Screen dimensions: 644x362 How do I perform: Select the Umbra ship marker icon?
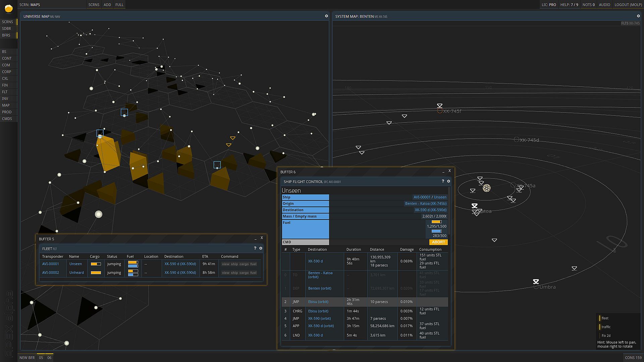(536, 282)
